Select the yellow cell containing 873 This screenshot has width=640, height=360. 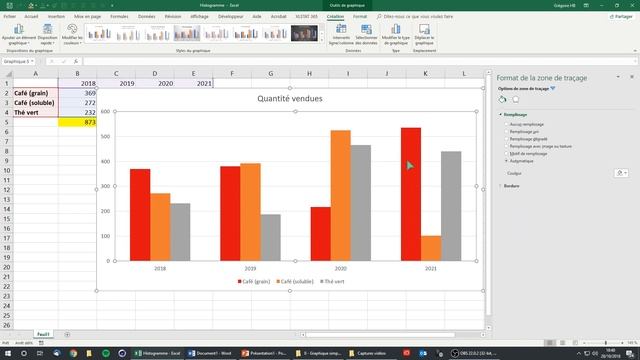click(x=77, y=122)
